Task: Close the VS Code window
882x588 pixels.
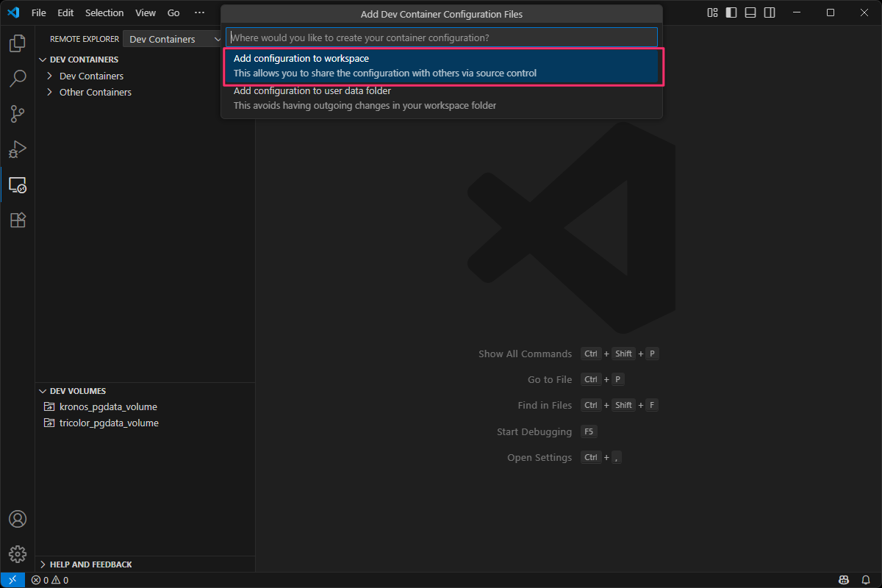Action: (x=864, y=12)
